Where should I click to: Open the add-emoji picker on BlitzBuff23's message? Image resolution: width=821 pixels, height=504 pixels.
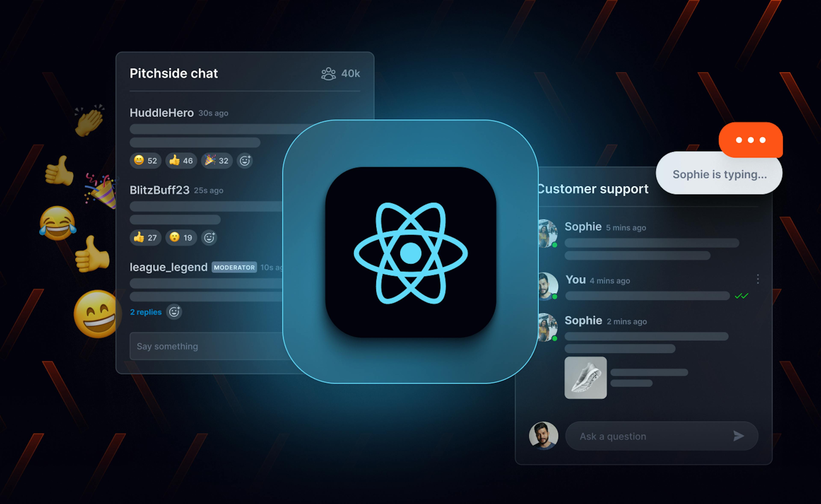click(x=209, y=238)
